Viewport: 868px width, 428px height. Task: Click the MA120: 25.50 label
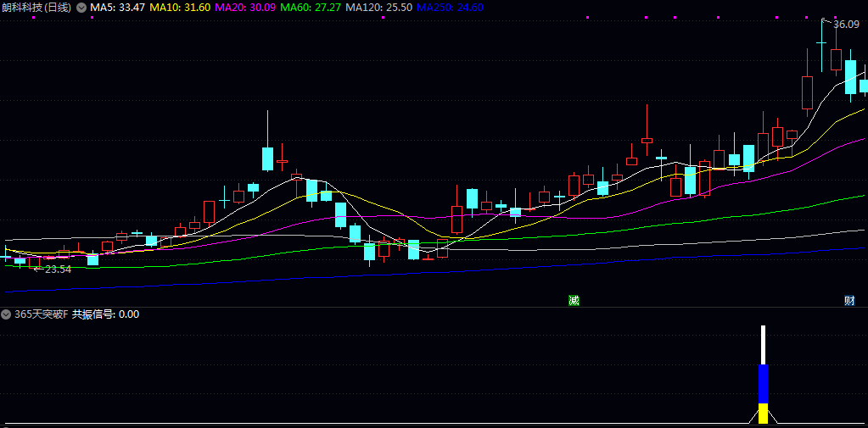pos(378,8)
